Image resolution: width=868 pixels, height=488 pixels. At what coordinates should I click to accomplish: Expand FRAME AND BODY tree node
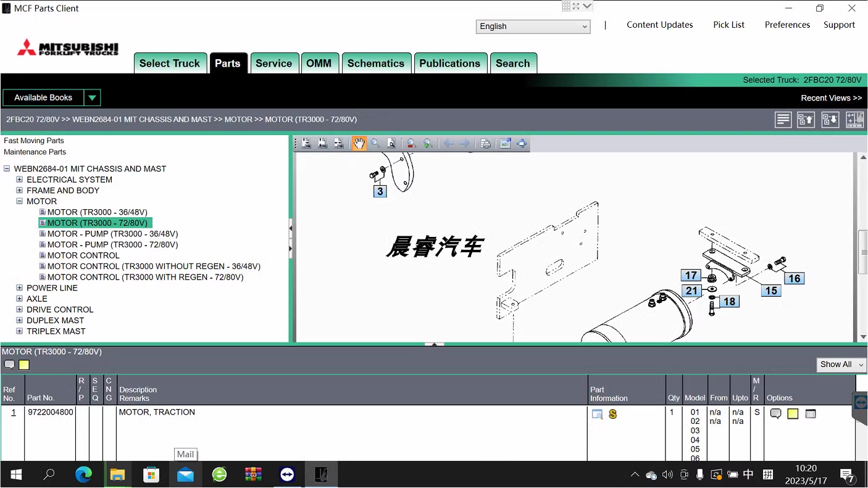pos(19,190)
